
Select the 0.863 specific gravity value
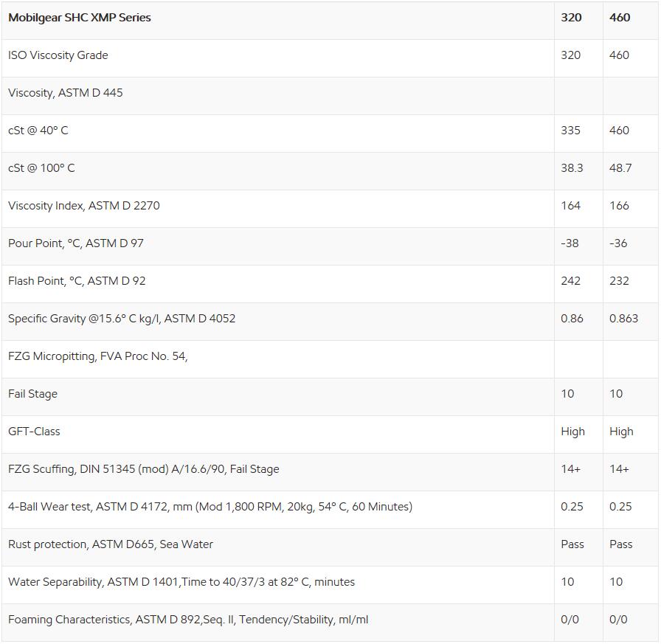tap(623, 318)
